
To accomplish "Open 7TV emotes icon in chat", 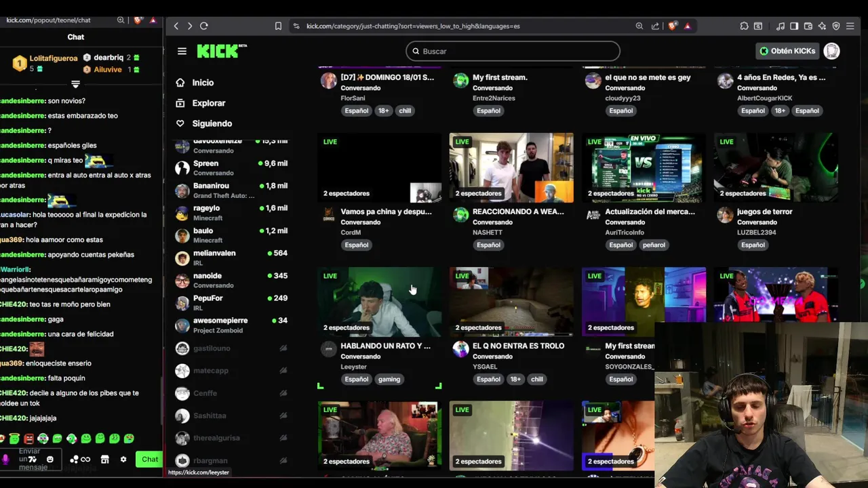I will 32,459.
